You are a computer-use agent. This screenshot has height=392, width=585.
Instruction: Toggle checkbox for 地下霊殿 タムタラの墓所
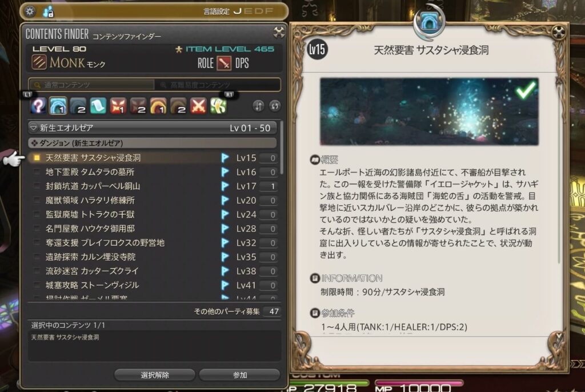(37, 172)
